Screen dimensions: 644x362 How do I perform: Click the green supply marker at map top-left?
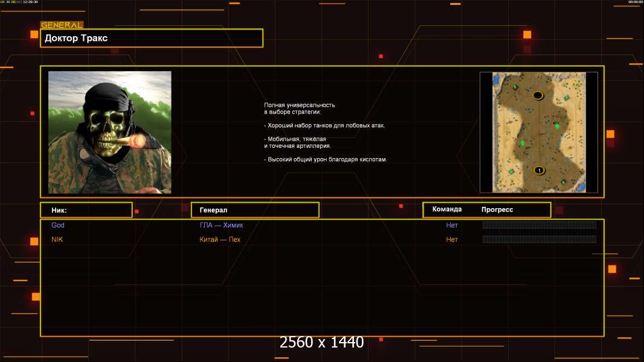(x=515, y=88)
